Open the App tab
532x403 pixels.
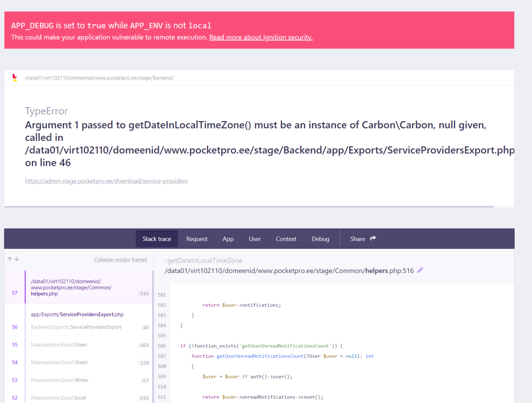pyautogui.click(x=228, y=239)
